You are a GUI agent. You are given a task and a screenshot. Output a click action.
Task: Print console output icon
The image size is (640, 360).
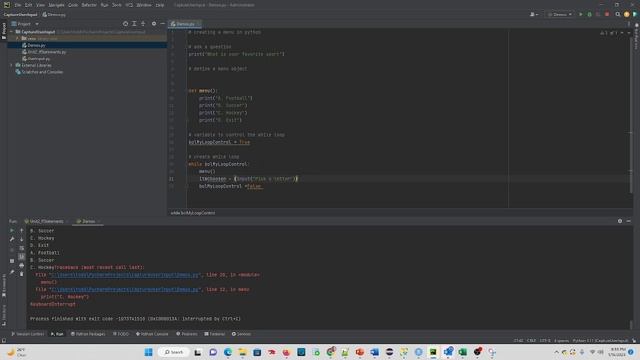(x=22, y=265)
